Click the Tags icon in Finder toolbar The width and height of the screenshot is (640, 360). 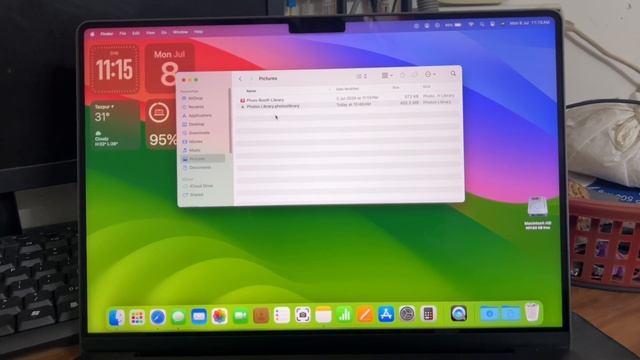click(415, 75)
